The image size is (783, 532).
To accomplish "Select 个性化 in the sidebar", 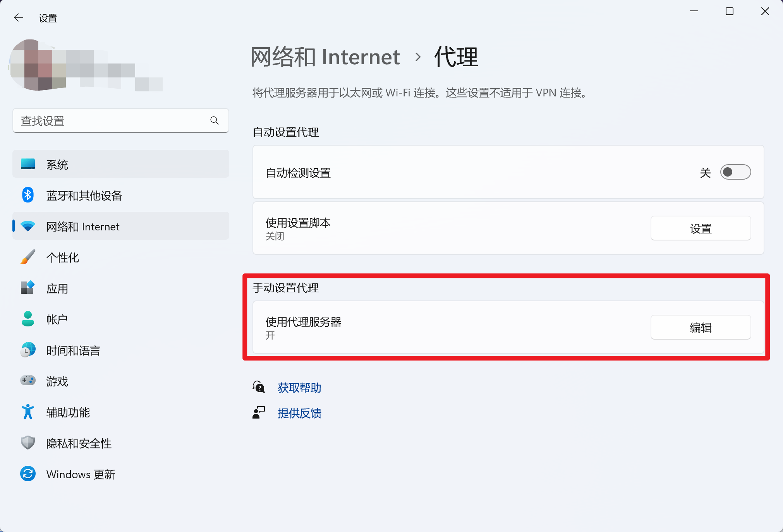I will coord(121,257).
